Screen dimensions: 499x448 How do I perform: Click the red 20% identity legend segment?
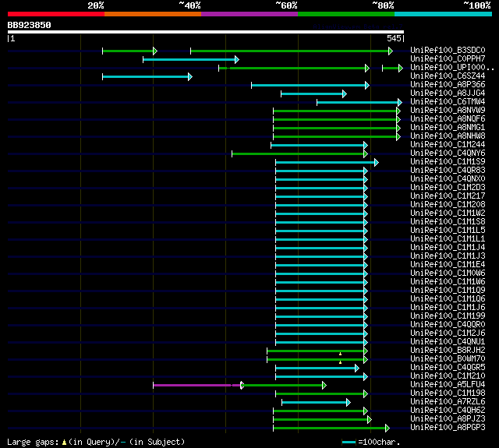(x=56, y=14)
